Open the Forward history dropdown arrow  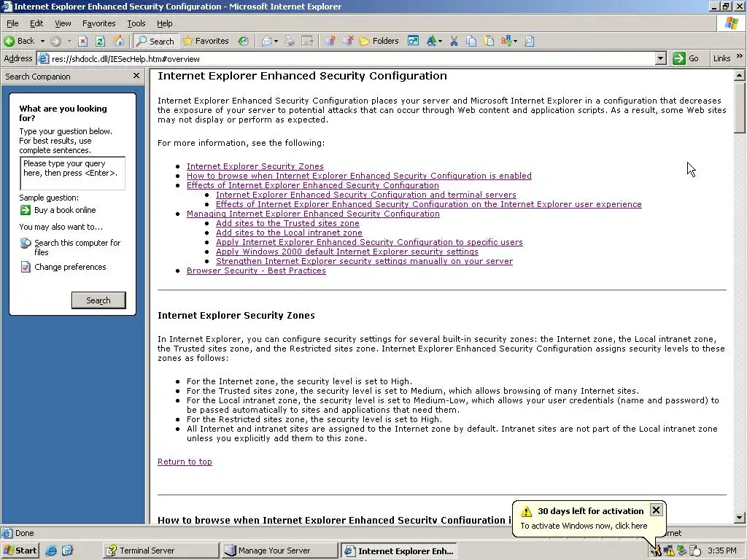69,41
